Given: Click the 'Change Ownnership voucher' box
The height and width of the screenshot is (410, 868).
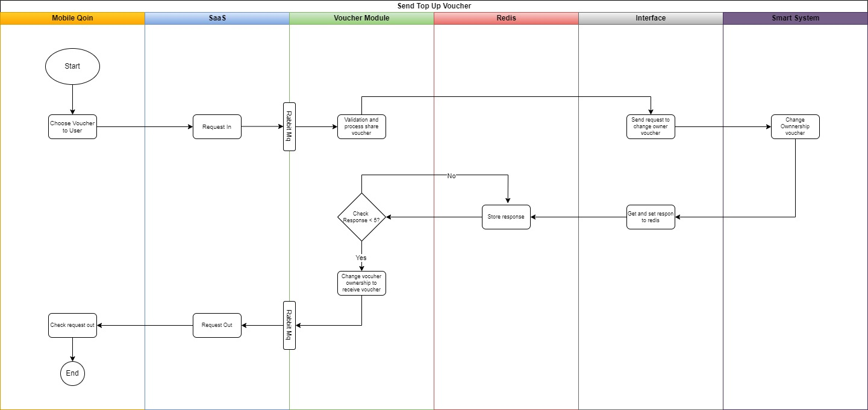Looking at the screenshot, I should click(795, 126).
